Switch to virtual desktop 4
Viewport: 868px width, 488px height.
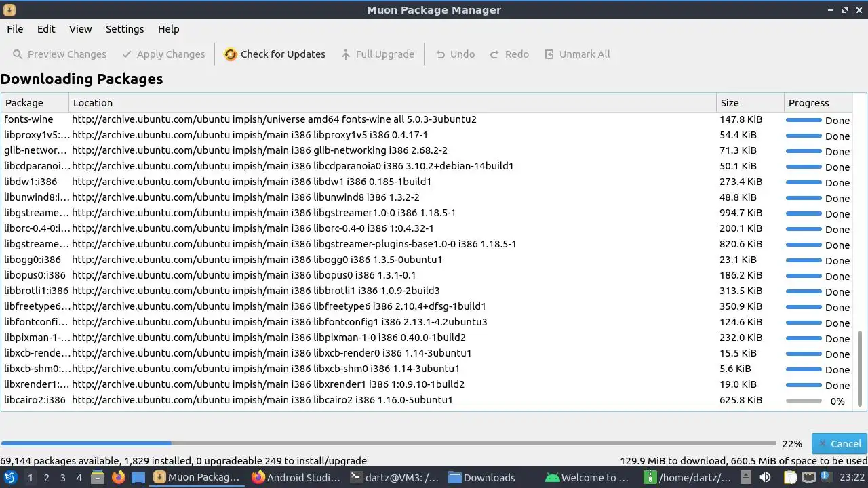point(79,478)
